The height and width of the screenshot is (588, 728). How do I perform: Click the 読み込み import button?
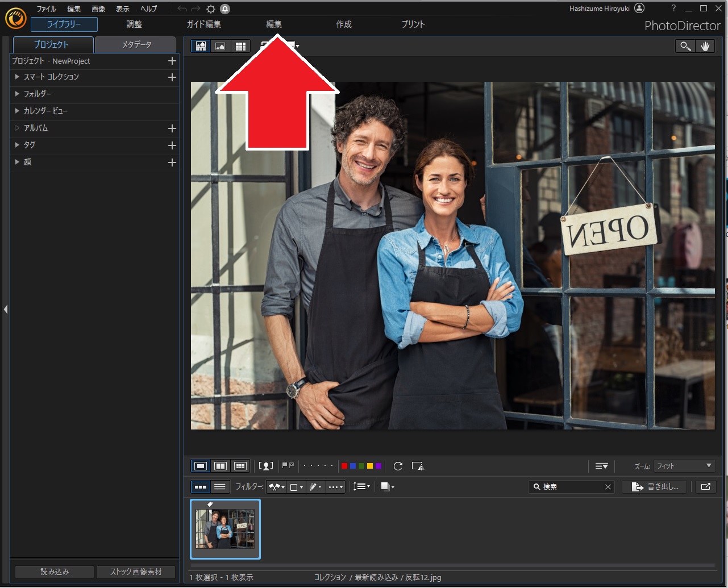[x=55, y=572]
